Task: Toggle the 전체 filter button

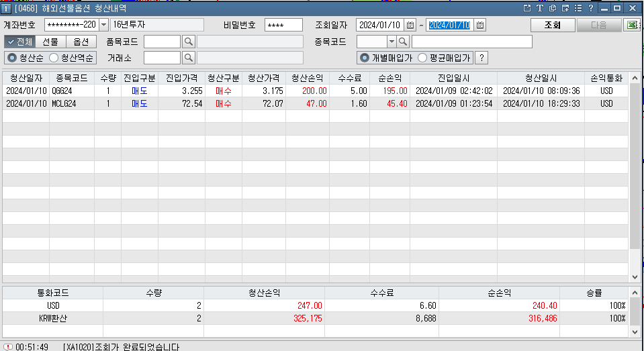Action: coord(19,42)
